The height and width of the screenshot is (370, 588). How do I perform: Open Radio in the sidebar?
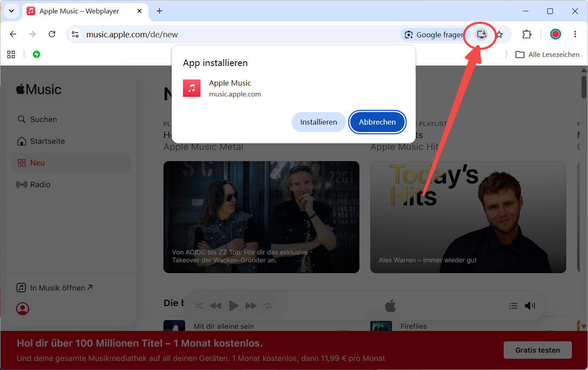(71, 185)
